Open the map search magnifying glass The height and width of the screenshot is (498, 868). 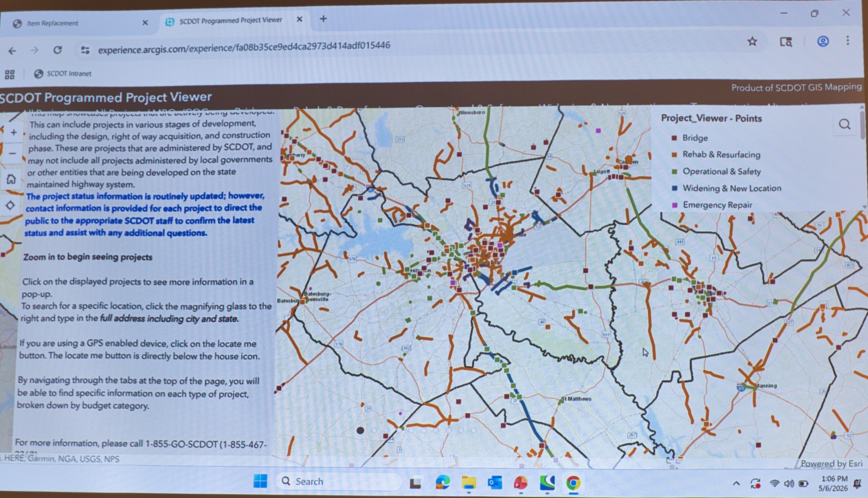[844, 125]
